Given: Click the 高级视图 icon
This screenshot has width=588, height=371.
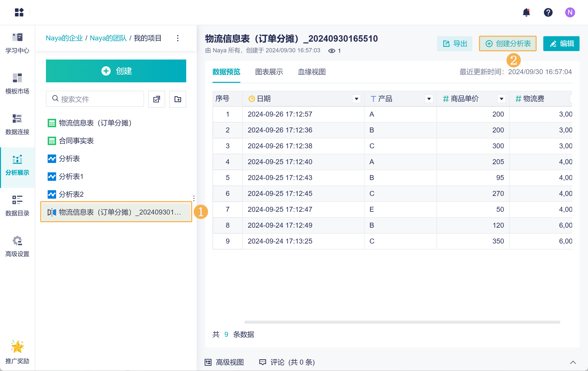Looking at the screenshot, I should (208, 362).
